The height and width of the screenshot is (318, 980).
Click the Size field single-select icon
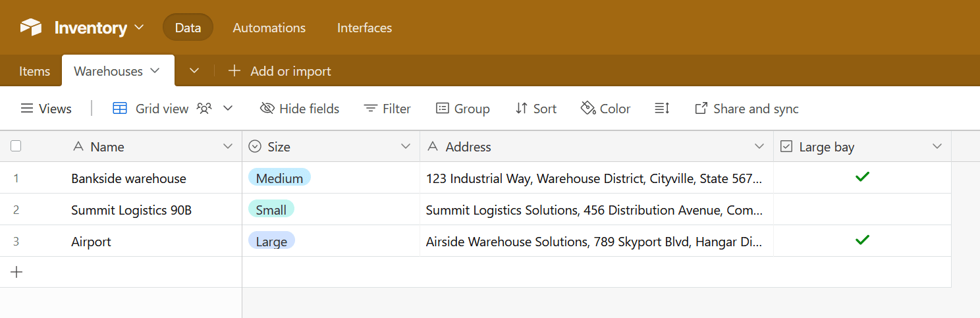coord(255,147)
